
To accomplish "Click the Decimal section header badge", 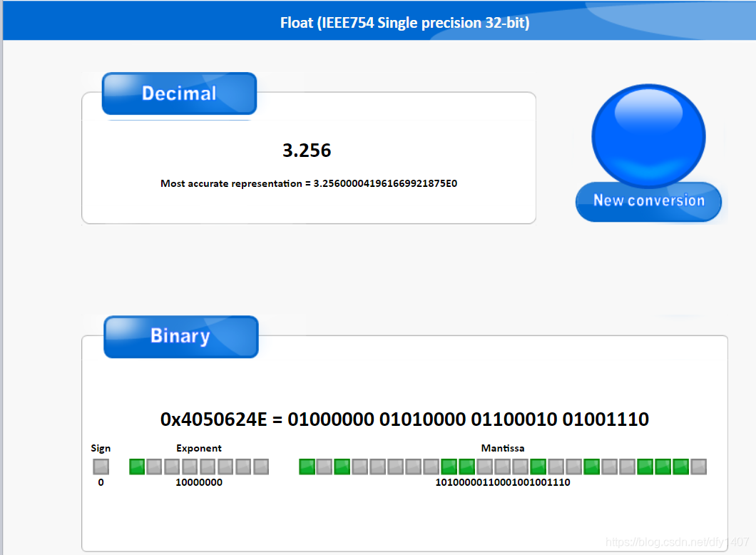I will pos(179,93).
